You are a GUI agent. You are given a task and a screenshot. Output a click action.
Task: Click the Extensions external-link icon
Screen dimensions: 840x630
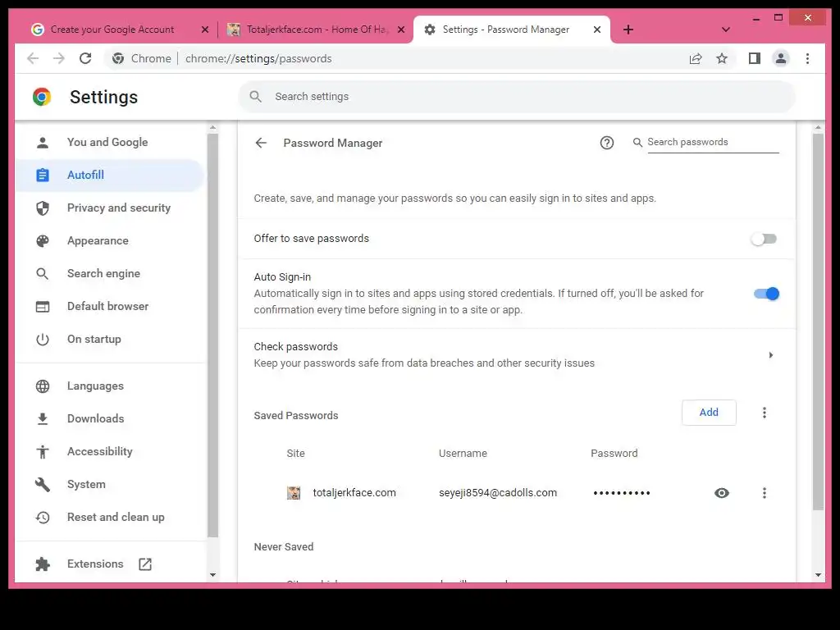145,564
